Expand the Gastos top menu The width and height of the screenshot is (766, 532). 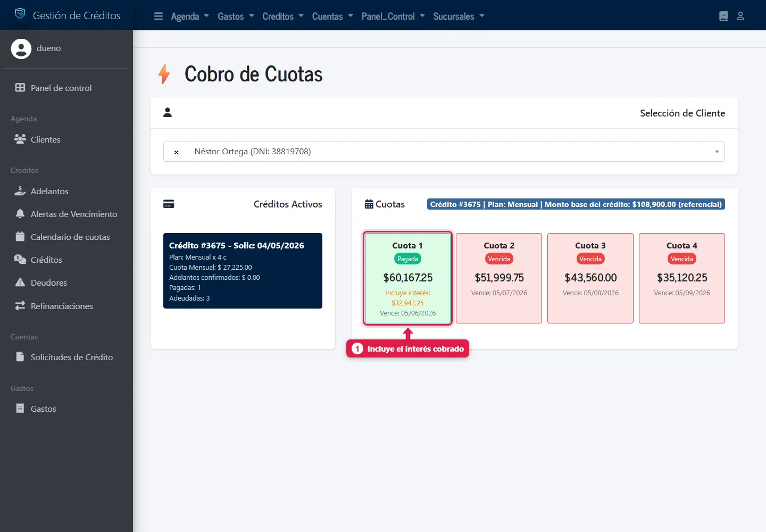point(236,16)
